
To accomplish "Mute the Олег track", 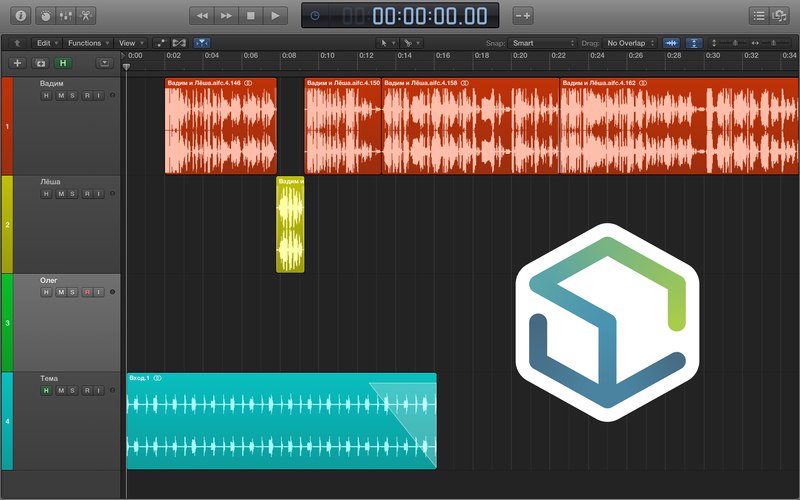I will (x=61, y=292).
